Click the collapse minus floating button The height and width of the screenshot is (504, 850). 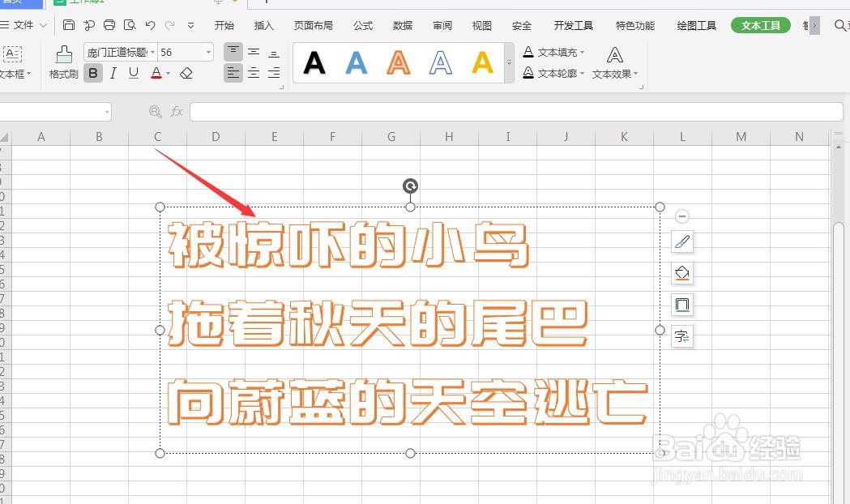point(682,216)
